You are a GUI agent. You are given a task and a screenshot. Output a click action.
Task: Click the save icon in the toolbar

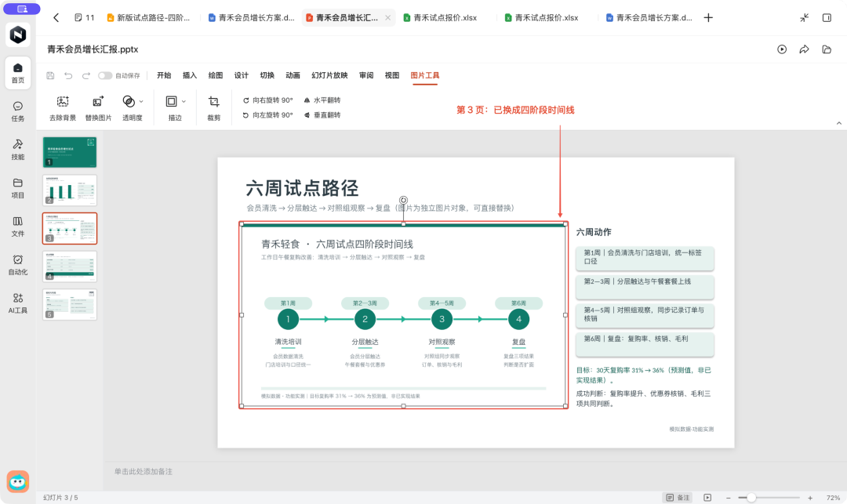point(50,75)
